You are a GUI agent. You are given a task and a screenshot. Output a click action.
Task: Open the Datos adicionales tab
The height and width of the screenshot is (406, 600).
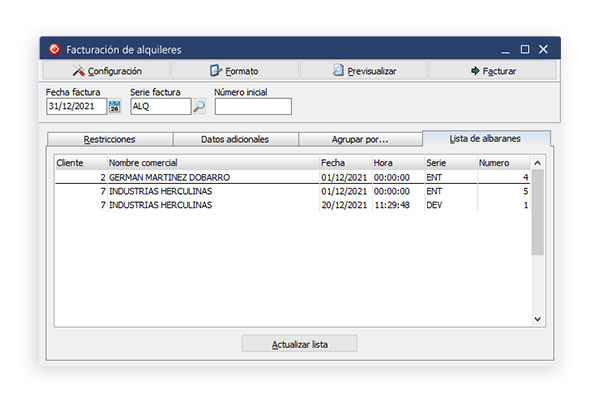coord(235,139)
